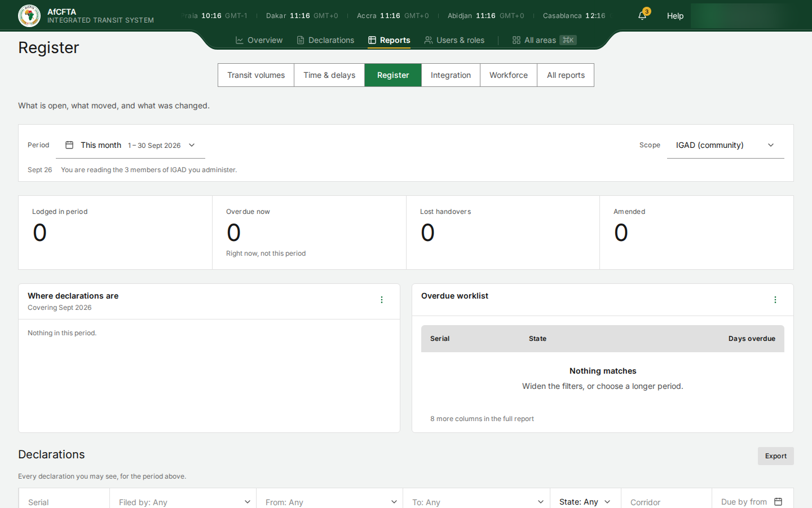Click the Amended count card
This screenshot has height=508, width=812.
click(x=696, y=233)
